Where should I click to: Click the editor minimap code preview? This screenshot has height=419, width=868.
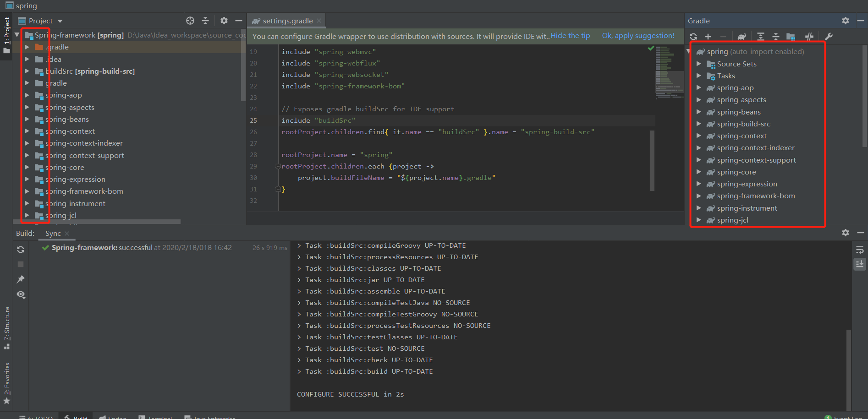pyautogui.click(x=669, y=72)
